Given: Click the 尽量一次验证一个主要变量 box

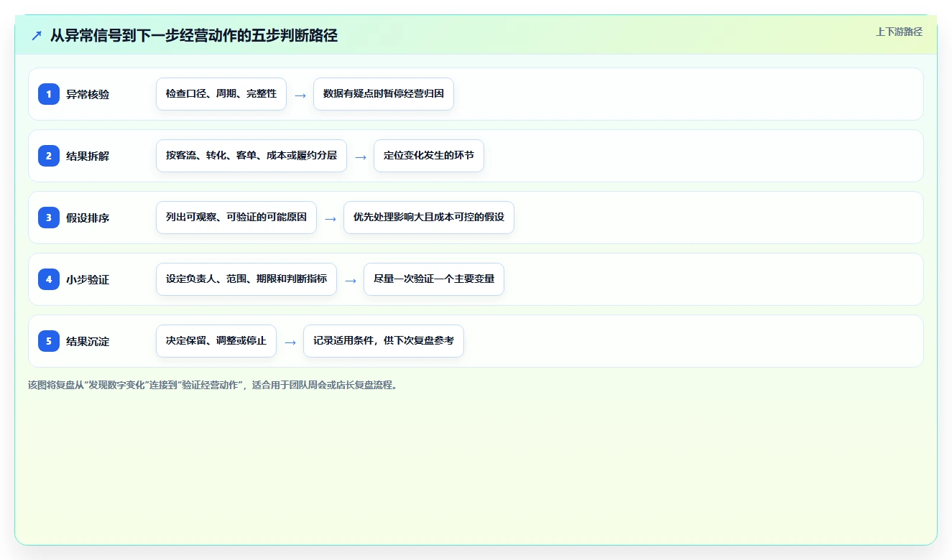Looking at the screenshot, I should (434, 279).
